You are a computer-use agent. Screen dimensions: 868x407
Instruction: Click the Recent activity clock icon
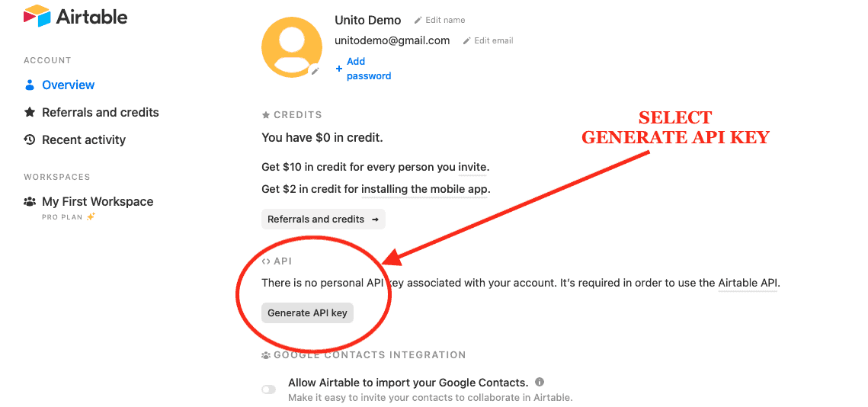[29, 139]
